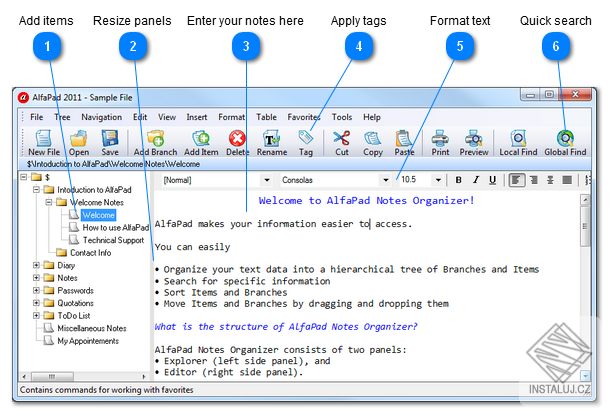Viewport: 610px width, 416px height.
Task: Click the Tag icon
Action: point(306,137)
